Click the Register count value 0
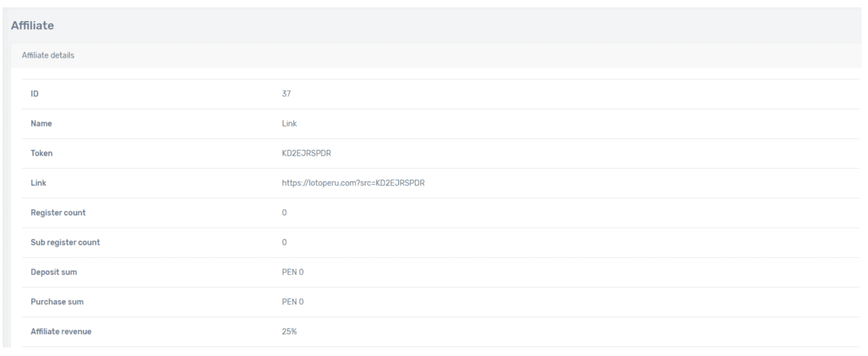868x356 pixels. point(285,213)
